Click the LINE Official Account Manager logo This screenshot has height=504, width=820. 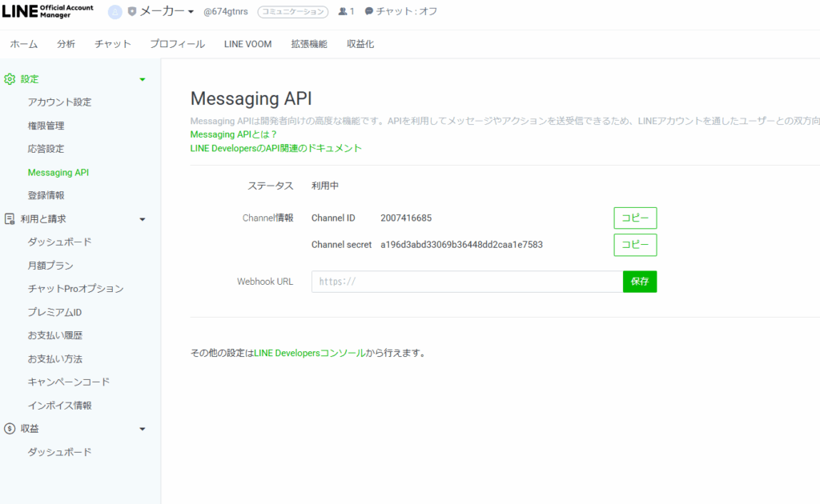(x=47, y=11)
